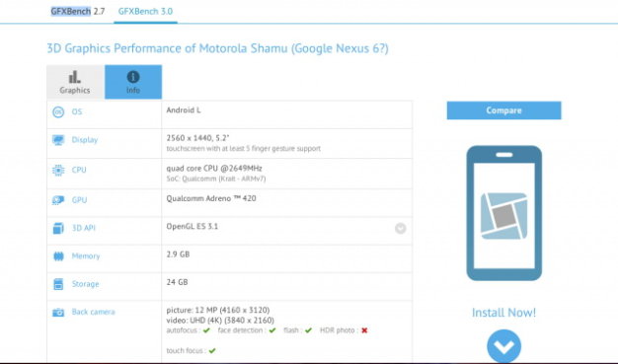Viewport: 618px width, 364px height.
Task: Select the Info tab
Action: [133, 82]
